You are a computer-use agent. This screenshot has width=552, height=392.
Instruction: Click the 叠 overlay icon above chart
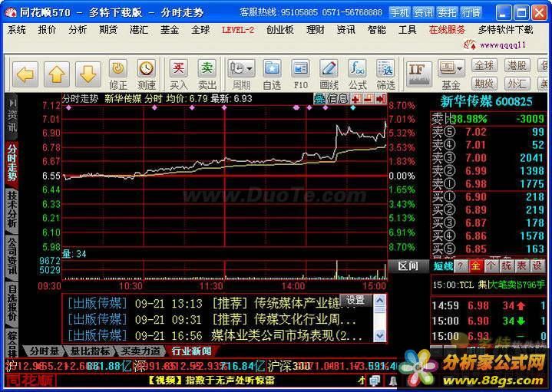319,99
